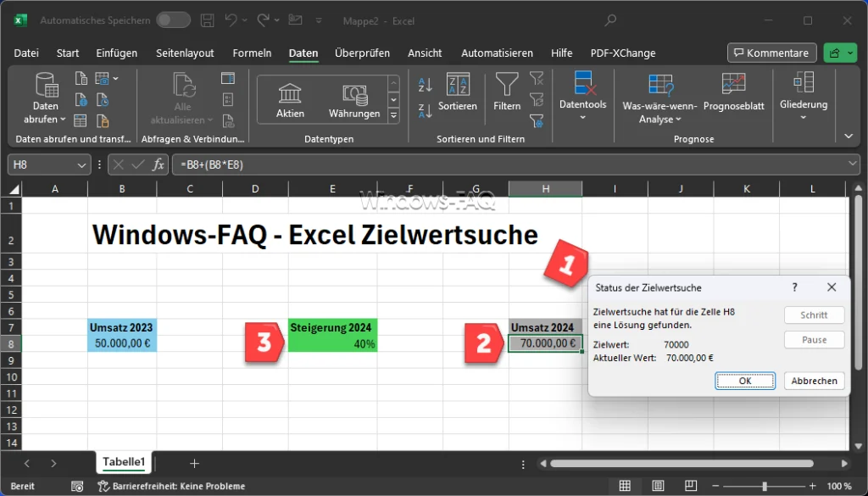Open Barrierefreiheit: Keine Probleme status
Image resolution: width=868 pixels, height=496 pixels.
tap(171, 486)
